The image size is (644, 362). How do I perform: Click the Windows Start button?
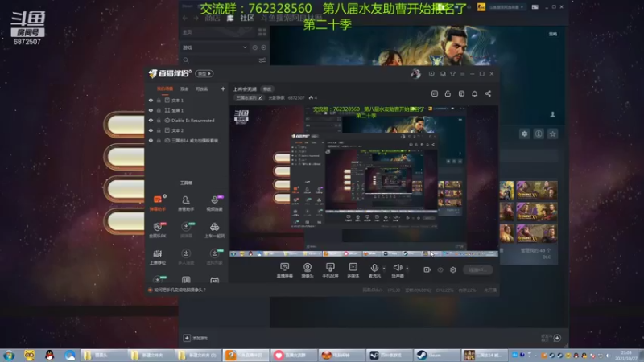click(x=9, y=356)
